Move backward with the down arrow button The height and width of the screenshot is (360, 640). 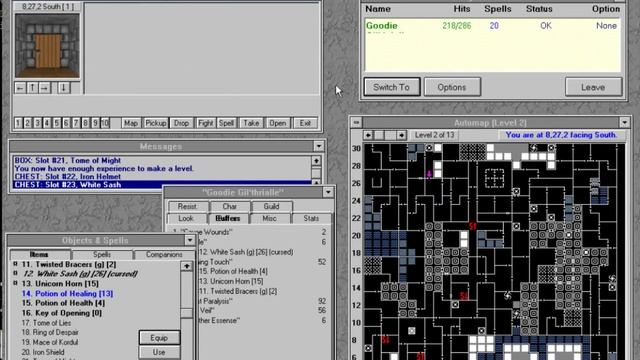[x=64, y=88]
